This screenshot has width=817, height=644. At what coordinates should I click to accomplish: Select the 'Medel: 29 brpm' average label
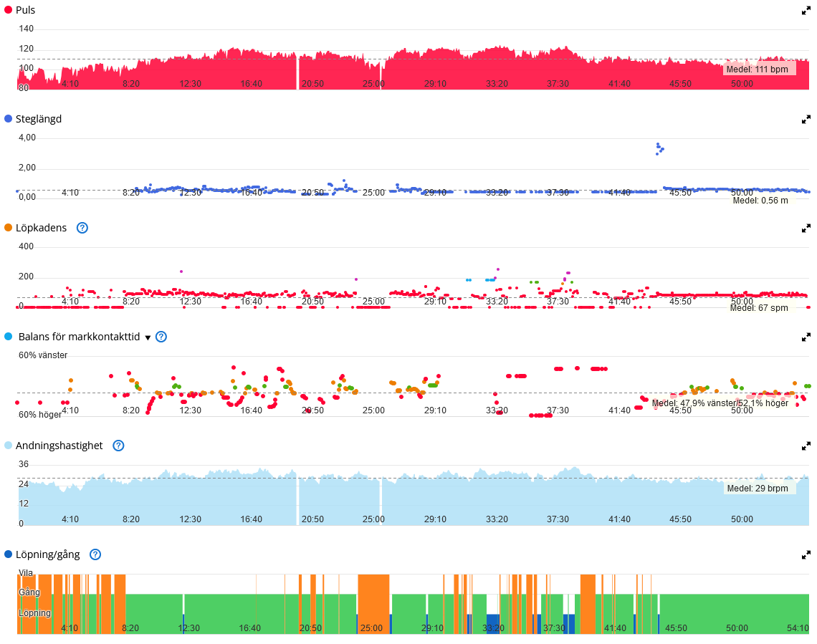click(757, 489)
